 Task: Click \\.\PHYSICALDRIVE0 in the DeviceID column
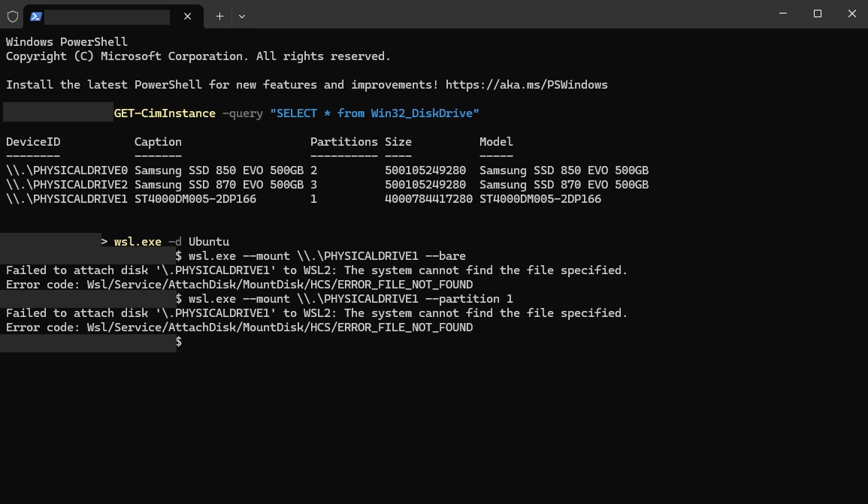click(x=67, y=171)
